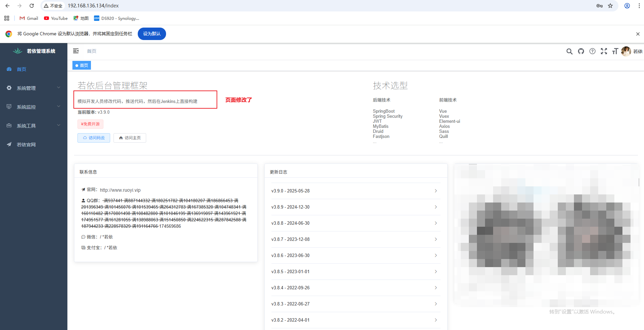Dismiss the default browser prompt bar
This screenshot has width=644, height=330.
point(638,34)
